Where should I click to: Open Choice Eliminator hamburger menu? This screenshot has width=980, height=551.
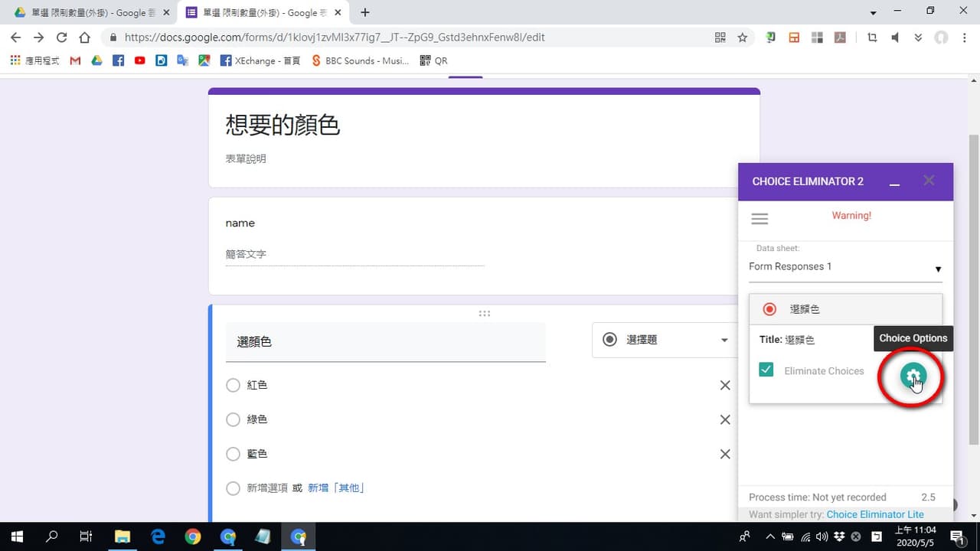pyautogui.click(x=759, y=219)
